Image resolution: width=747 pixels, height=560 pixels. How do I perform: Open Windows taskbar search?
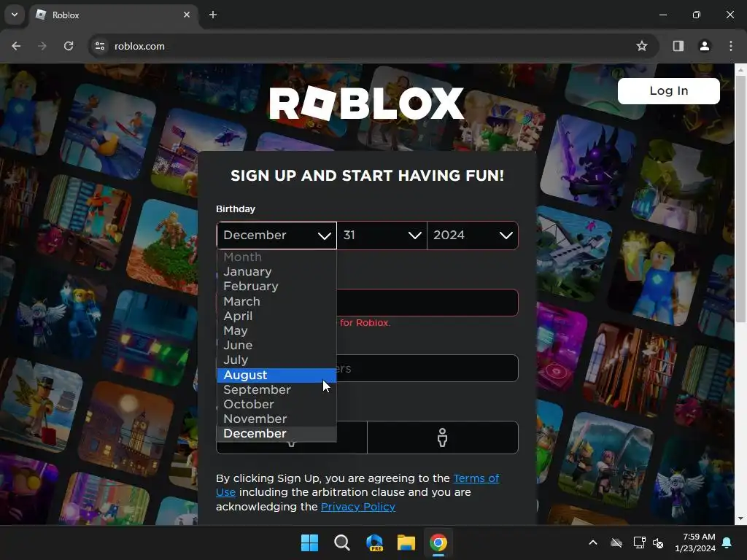tap(342, 542)
